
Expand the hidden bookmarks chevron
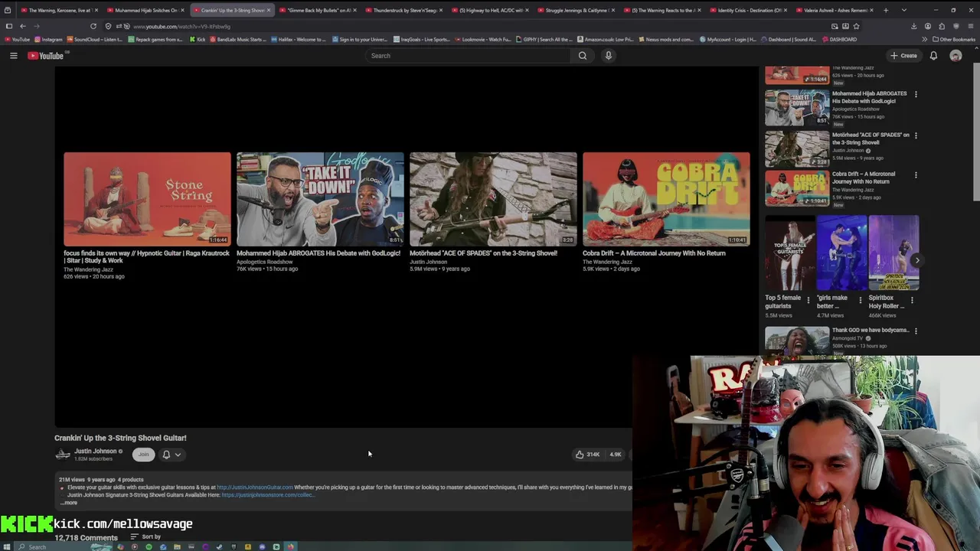tap(924, 39)
